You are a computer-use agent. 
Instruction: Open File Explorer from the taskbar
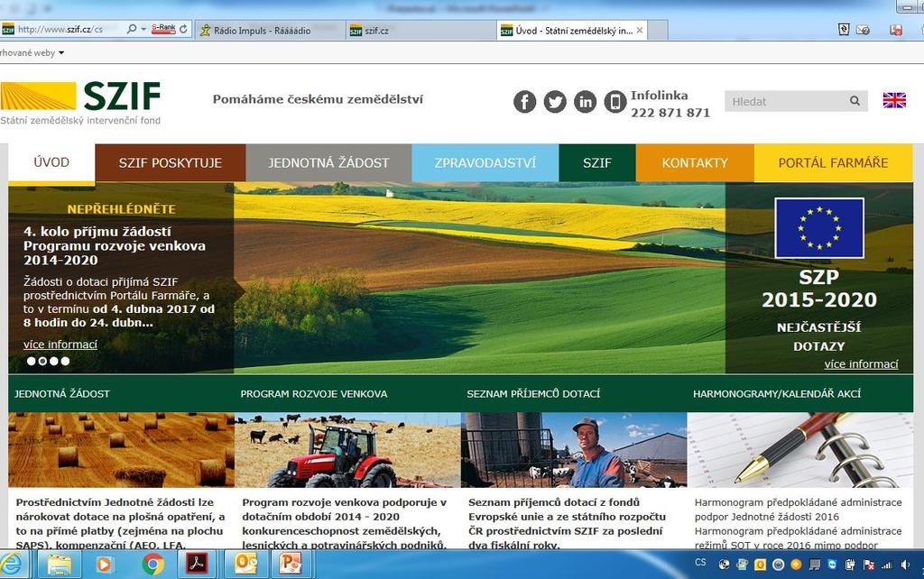point(59,565)
